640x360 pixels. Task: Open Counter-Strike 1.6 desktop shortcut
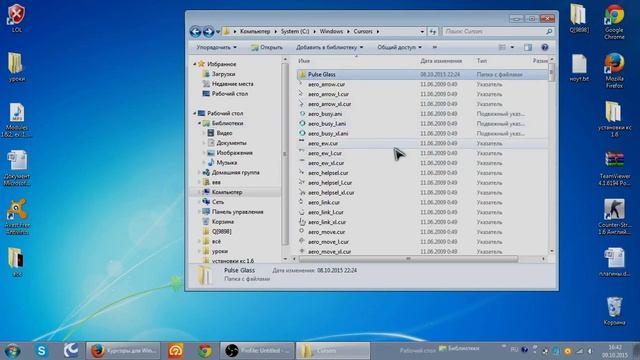click(614, 217)
